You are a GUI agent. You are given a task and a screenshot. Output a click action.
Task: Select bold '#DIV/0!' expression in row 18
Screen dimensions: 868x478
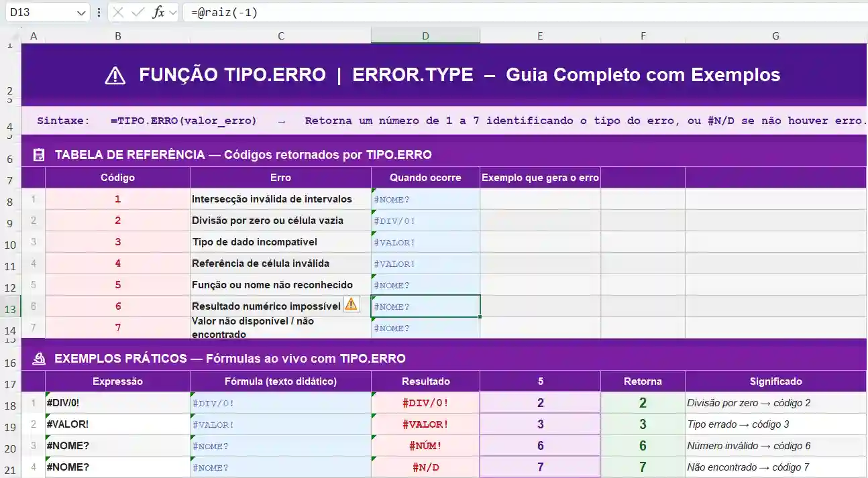coord(118,403)
